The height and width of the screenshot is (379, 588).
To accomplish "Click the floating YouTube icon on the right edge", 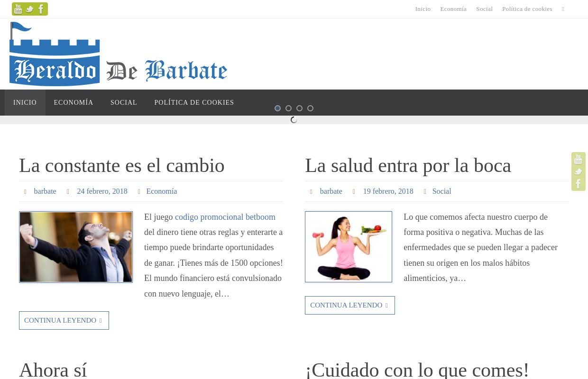I will [x=578, y=159].
